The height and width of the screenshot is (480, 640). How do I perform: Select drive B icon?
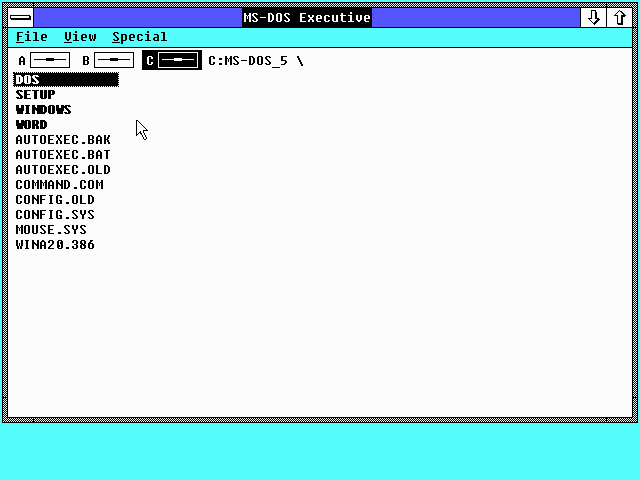tap(108, 60)
